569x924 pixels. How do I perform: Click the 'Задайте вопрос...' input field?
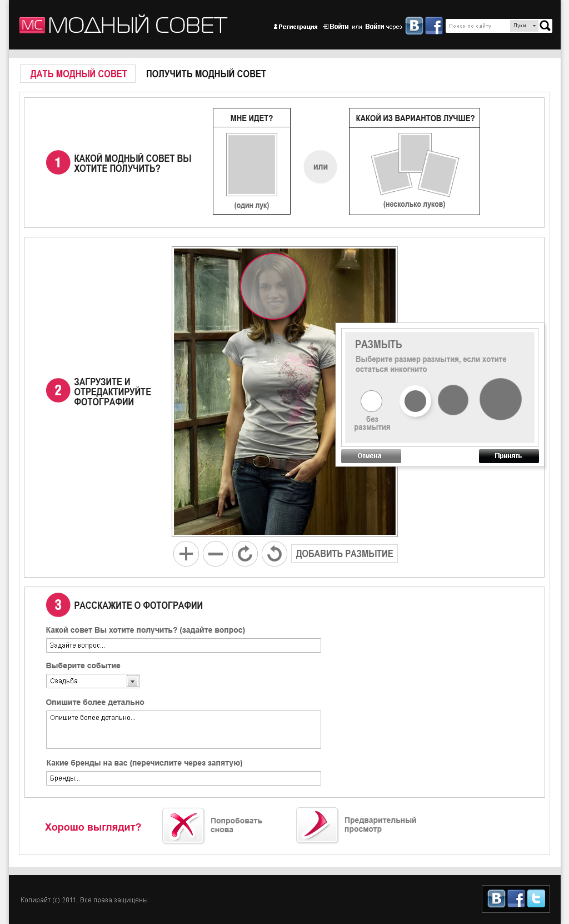(x=183, y=645)
